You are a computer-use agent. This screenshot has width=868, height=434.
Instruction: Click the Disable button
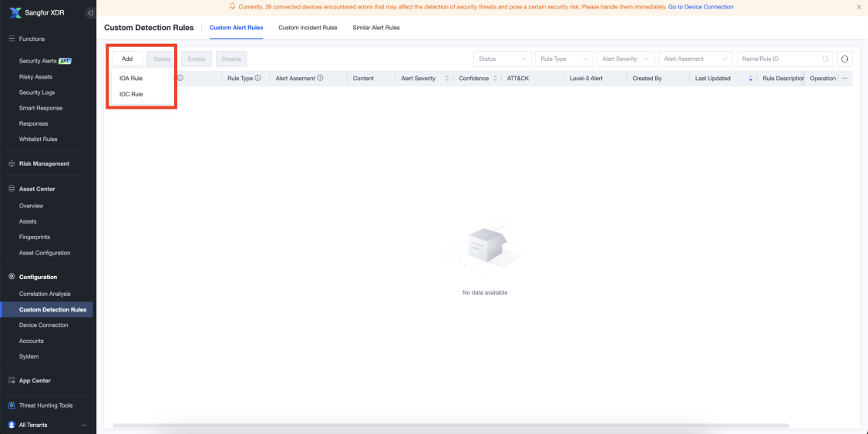pyautogui.click(x=231, y=59)
